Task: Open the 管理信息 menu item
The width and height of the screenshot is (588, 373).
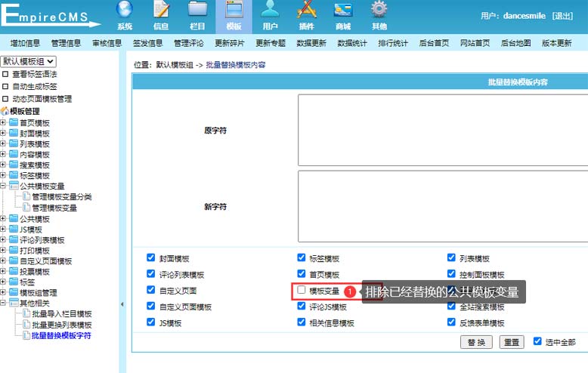Action: (x=66, y=43)
